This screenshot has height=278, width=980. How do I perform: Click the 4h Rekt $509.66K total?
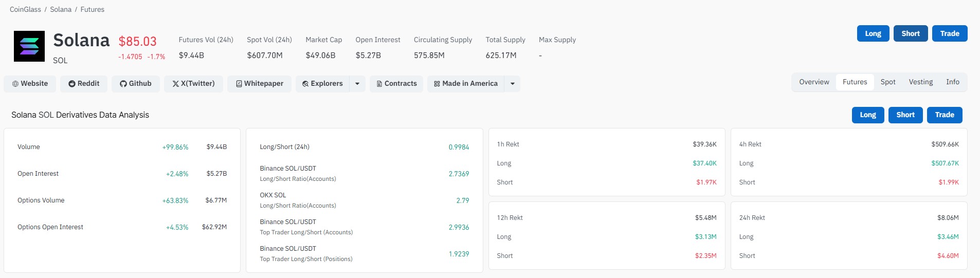(x=945, y=144)
